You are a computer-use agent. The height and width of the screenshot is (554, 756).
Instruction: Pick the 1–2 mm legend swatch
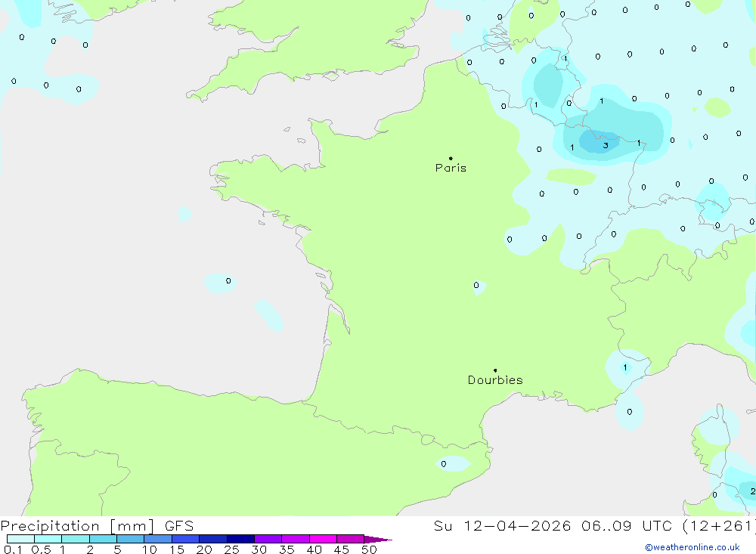76,539
